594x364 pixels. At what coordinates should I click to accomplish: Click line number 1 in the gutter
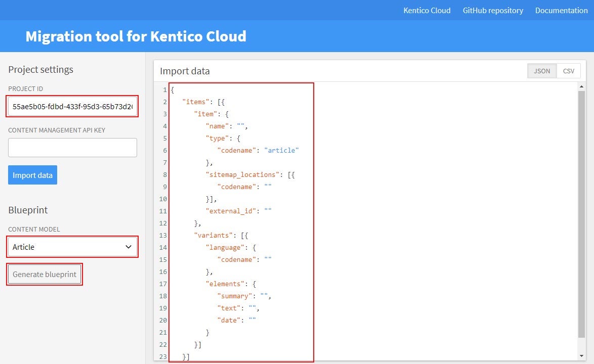[x=165, y=89]
